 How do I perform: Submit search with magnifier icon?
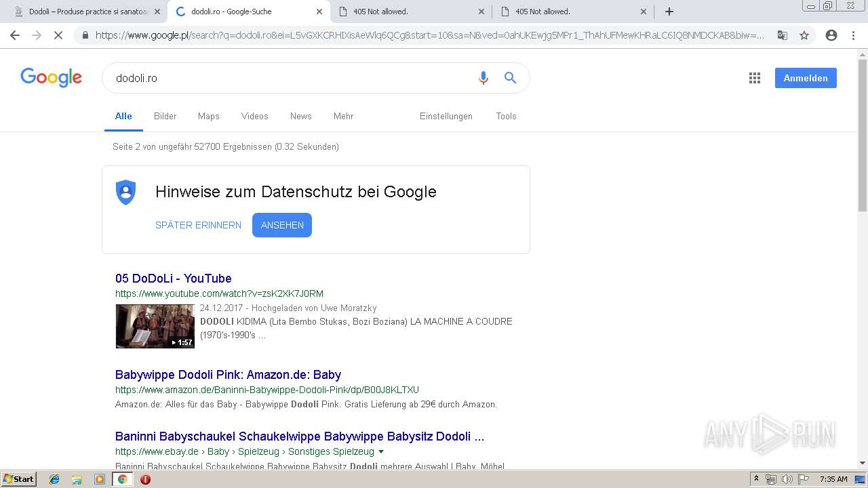point(511,78)
